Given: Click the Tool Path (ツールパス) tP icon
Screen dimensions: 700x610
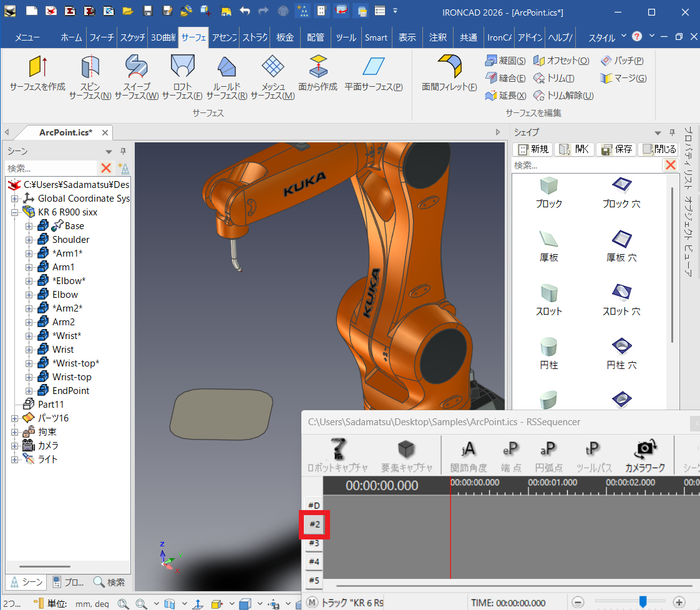Looking at the screenshot, I should tap(593, 455).
